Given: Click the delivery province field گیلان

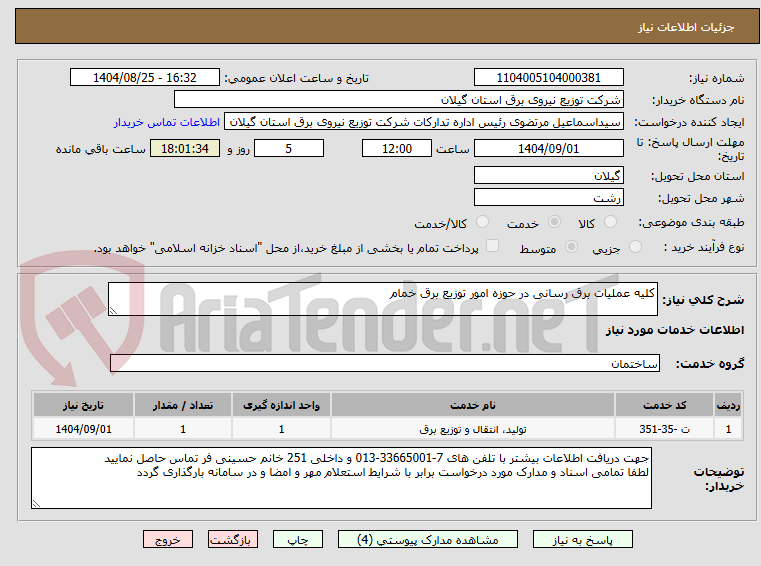Looking at the screenshot, I should click(548, 176).
